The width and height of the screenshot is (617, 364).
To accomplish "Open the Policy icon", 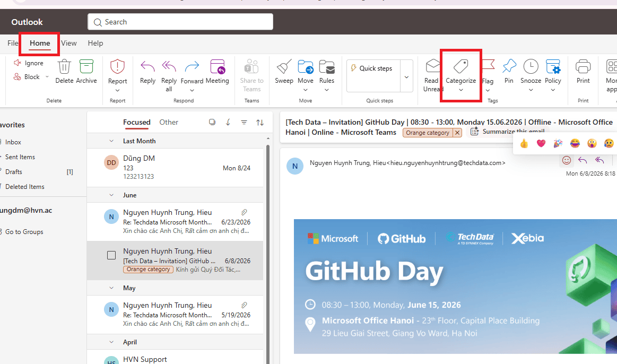I will pos(553,66).
